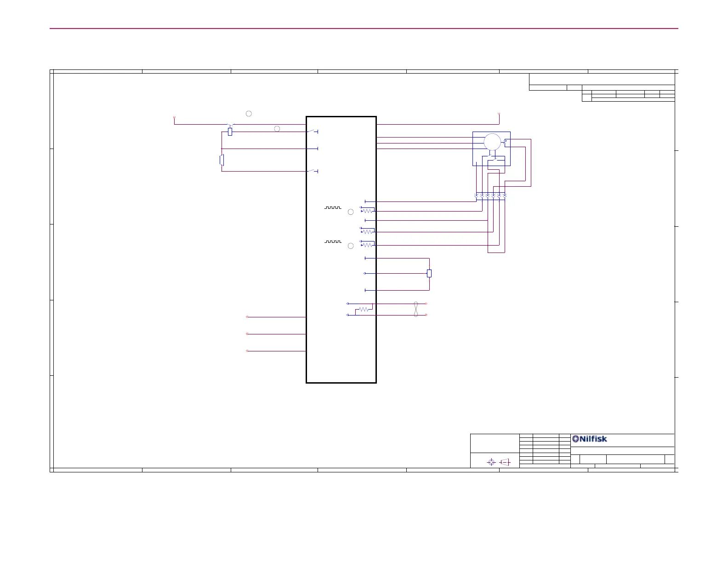Click the lower open switch contact inside the controller
728x563 pixels.
313,171
